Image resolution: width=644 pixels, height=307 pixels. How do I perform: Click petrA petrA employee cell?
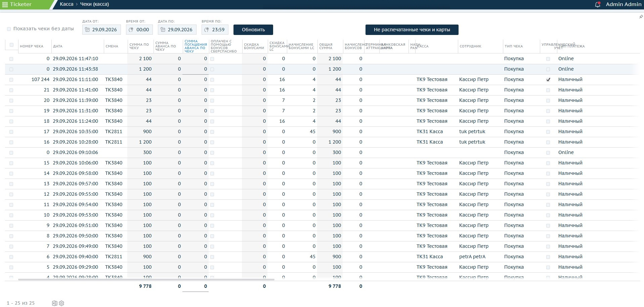[x=472, y=257]
